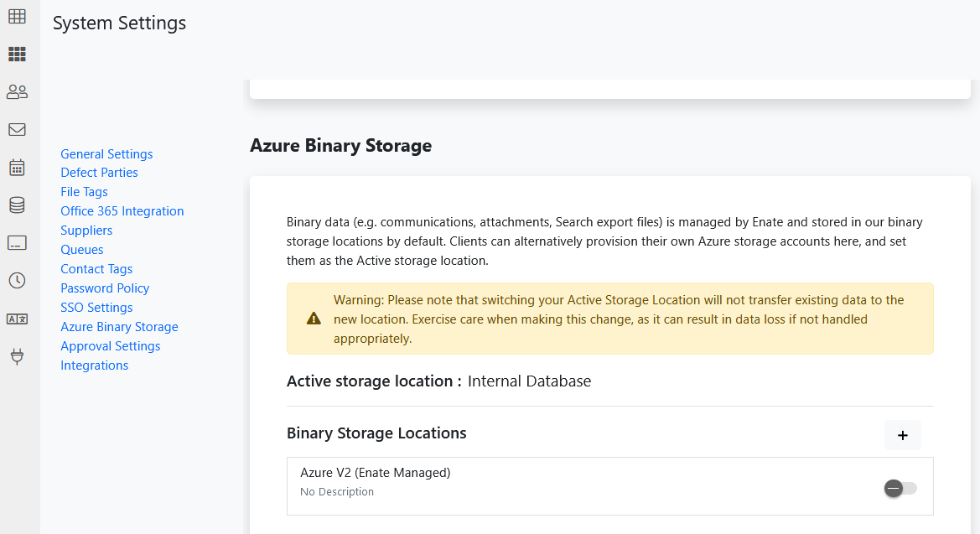Navigate to Password Policy
This screenshot has width=980, height=534.
coord(105,288)
